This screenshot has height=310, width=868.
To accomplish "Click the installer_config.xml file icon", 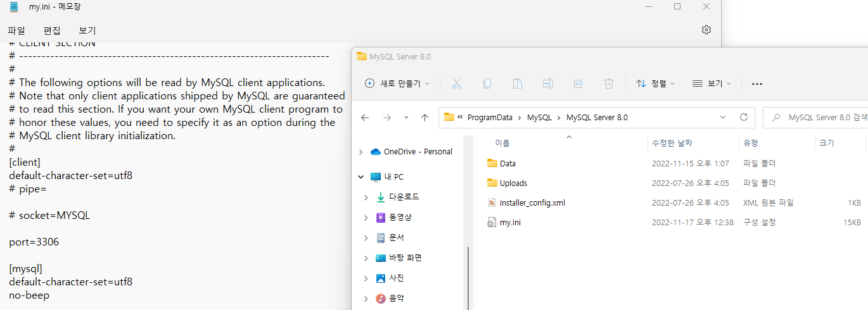I will tap(492, 203).
